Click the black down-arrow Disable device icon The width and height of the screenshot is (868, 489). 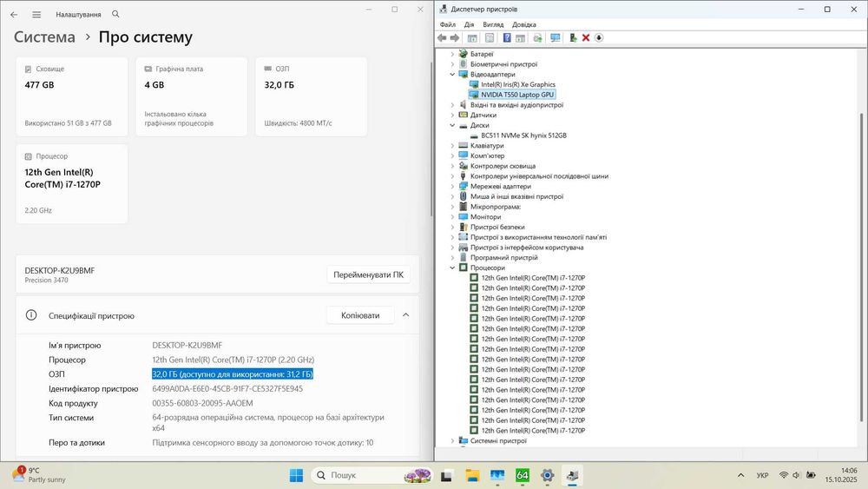(599, 37)
